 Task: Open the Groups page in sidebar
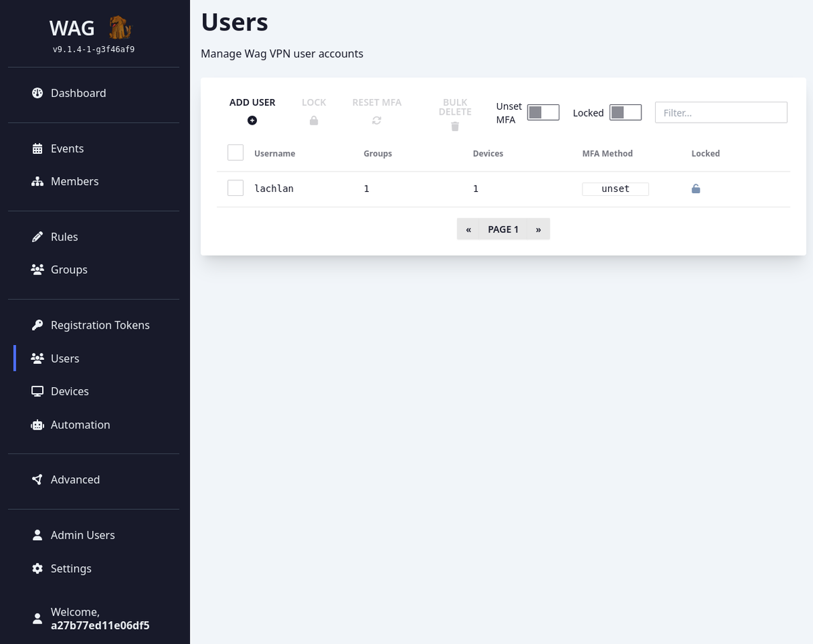[x=68, y=270]
